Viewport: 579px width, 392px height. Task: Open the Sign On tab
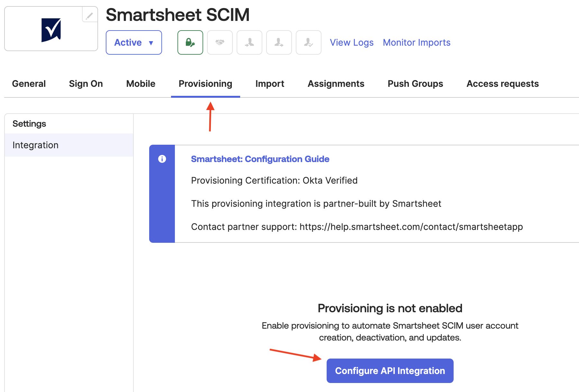tap(86, 84)
